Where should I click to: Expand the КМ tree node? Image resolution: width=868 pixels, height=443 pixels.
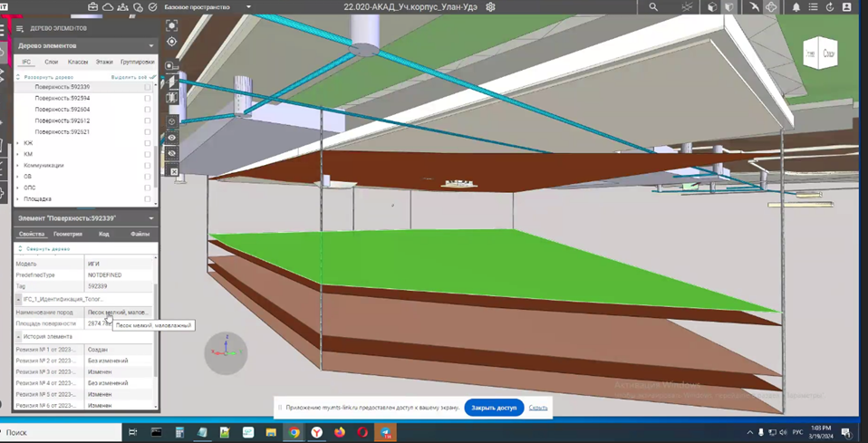18,154
